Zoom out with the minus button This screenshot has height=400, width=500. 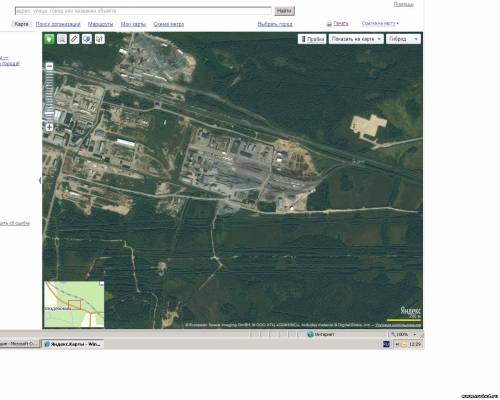[x=49, y=66]
